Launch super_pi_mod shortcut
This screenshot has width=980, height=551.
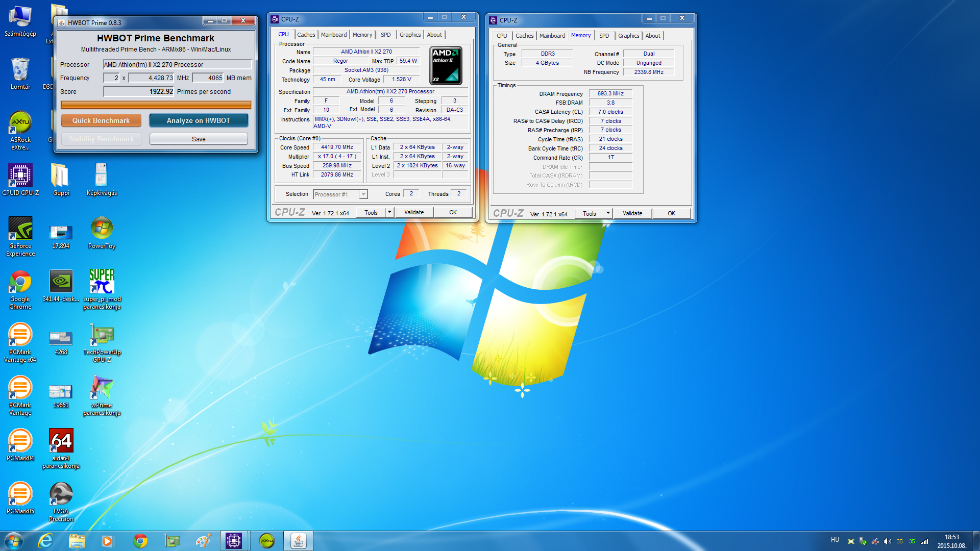pos(102,289)
